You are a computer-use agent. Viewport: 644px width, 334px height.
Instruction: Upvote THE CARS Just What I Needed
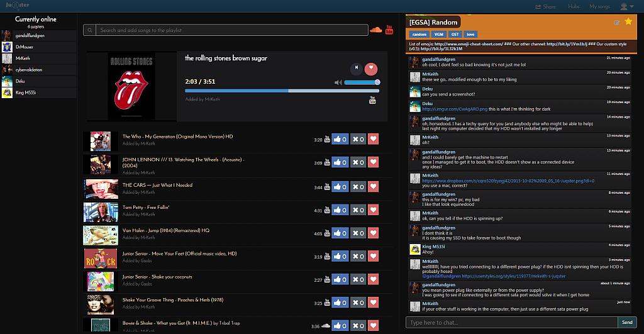coord(340,187)
